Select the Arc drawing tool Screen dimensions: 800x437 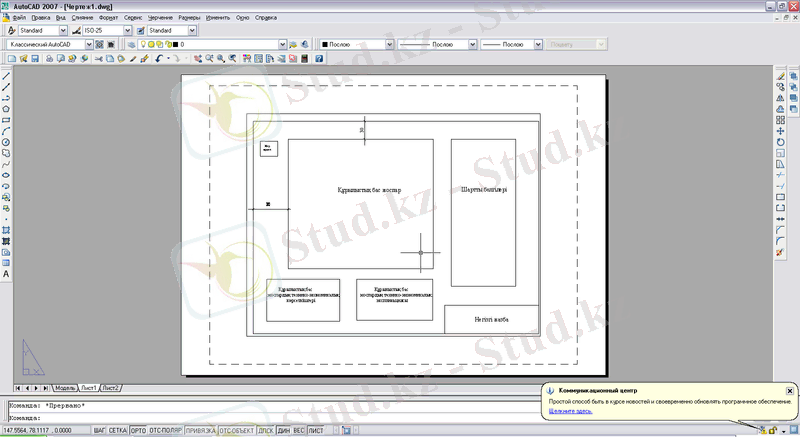[6, 132]
